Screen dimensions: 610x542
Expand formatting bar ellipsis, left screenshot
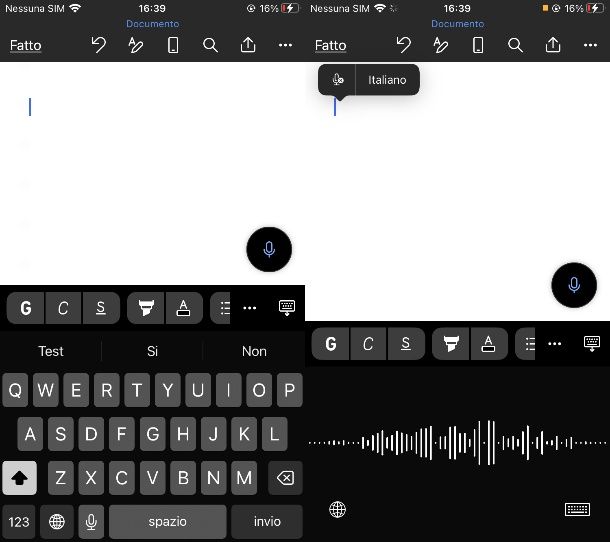click(249, 308)
